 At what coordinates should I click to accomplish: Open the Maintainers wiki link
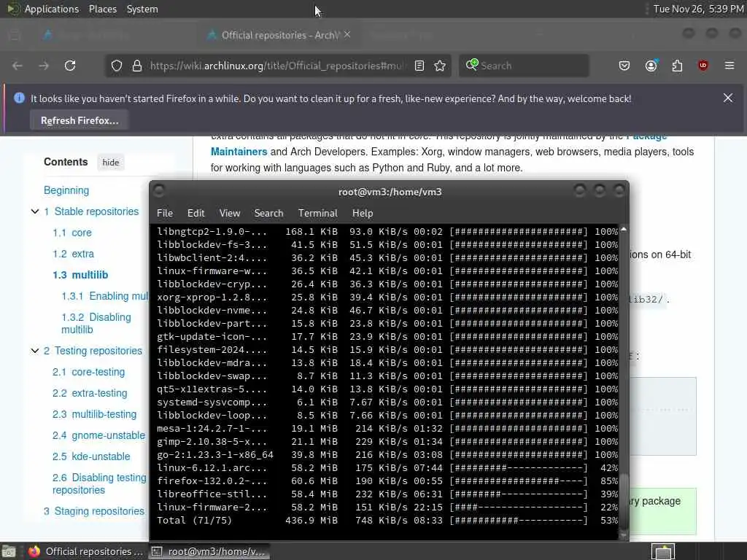pos(239,152)
